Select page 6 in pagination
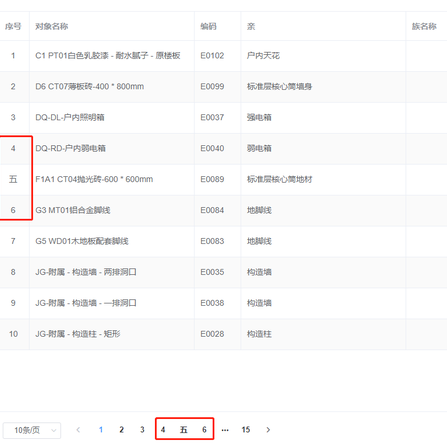447x447 pixels. 204,430
